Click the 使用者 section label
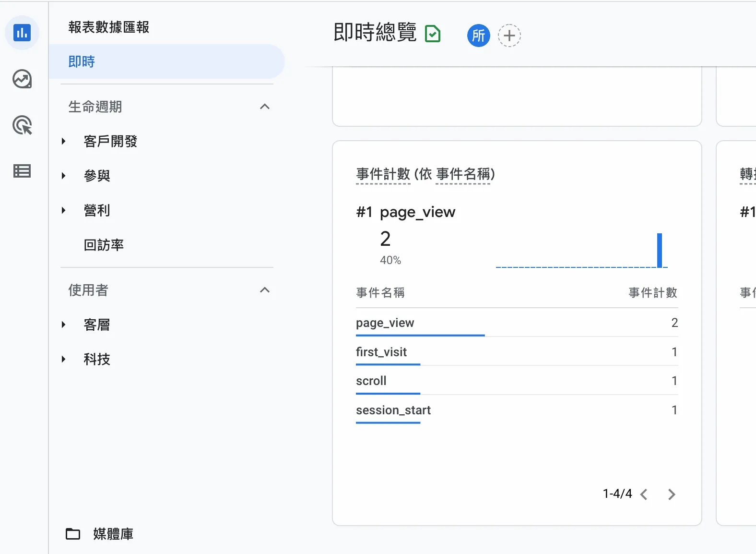Image resolution: width=756 pixels, height=554 pixels. point(88,290)
